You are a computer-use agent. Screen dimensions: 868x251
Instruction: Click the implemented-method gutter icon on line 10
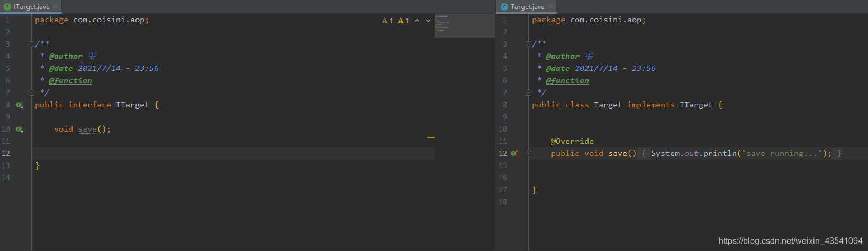pyautogui.click(x=20, y=129)
